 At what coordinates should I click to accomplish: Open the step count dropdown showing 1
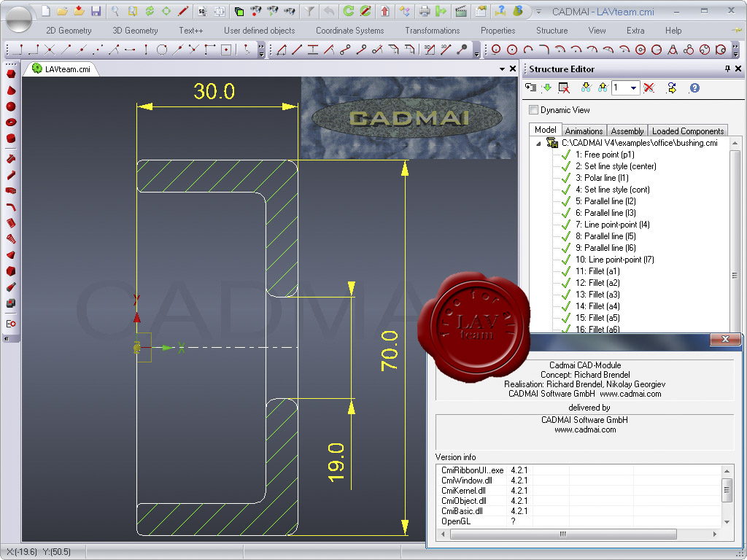tap(633, 87)
